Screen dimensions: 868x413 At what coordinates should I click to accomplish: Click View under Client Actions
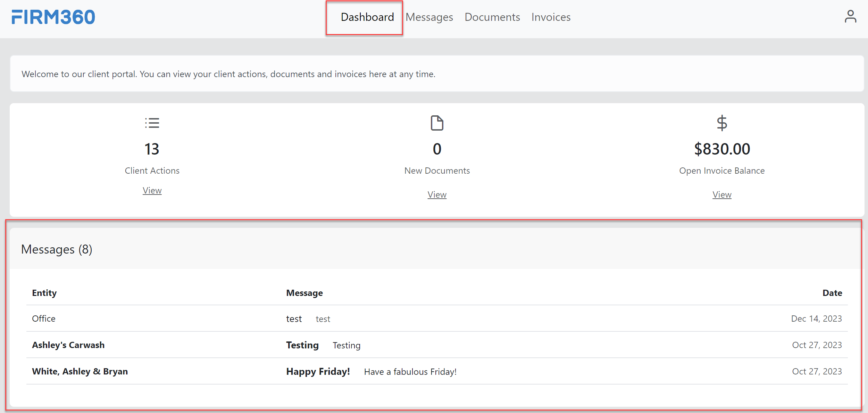(x=152, y=190)
